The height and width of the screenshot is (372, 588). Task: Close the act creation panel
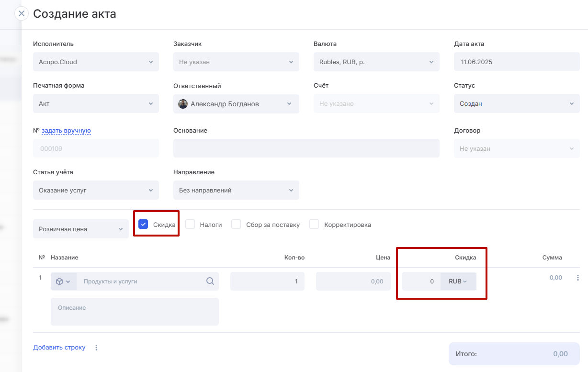tap(21, 13)
